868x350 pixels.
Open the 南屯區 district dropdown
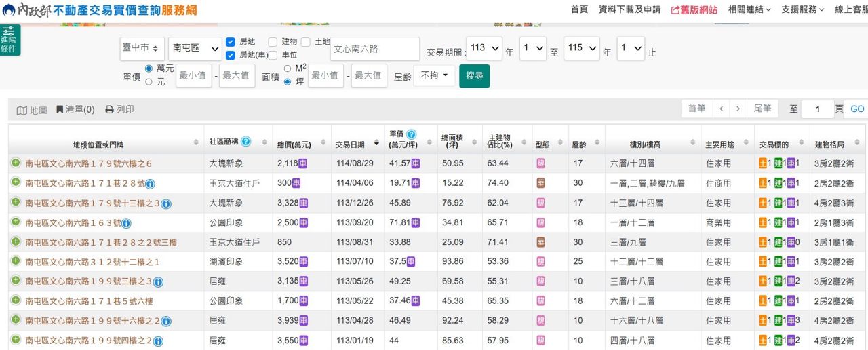tap(195, 48)
